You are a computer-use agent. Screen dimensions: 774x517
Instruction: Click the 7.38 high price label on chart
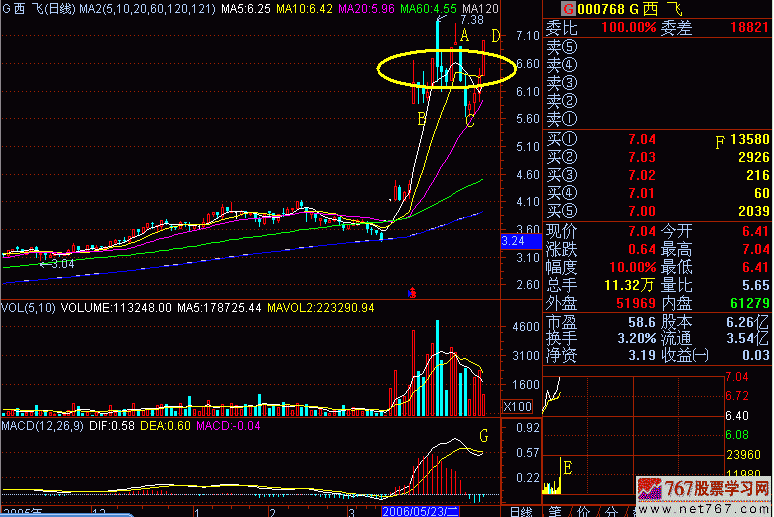pos(471,19)
